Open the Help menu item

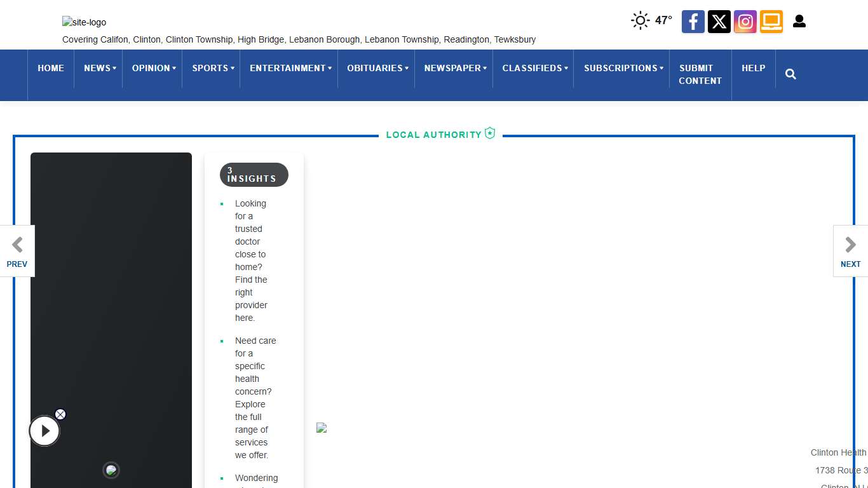[753, 68]
